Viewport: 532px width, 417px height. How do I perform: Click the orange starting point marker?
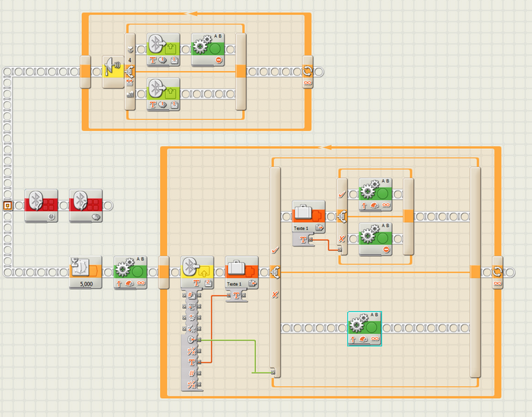7,205
